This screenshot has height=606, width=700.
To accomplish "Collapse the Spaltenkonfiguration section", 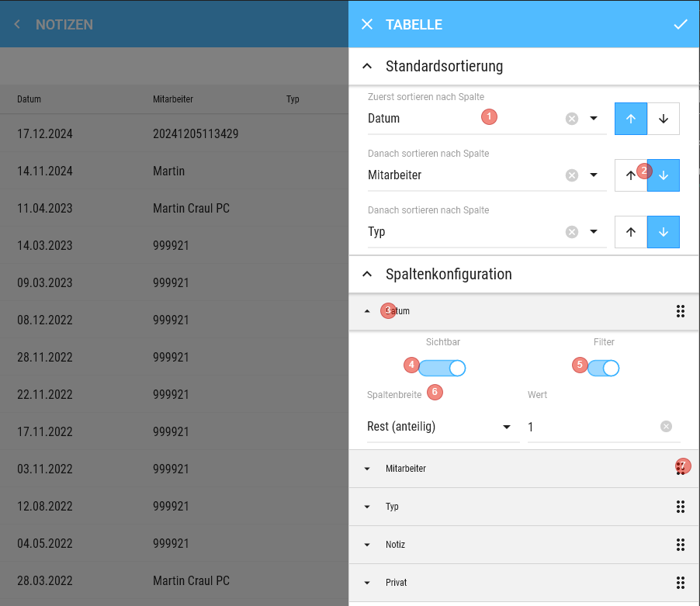I will 368,274.
